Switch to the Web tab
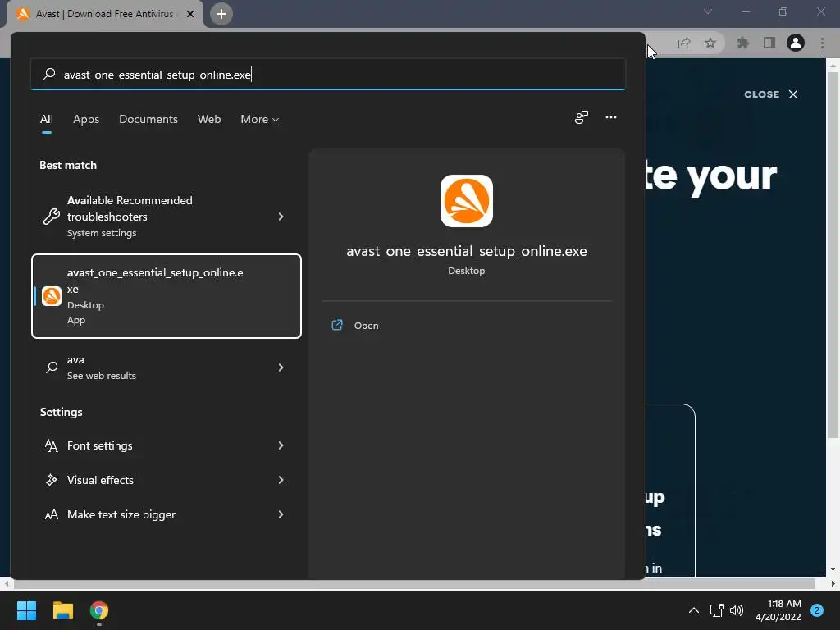 tap(209, 119)
